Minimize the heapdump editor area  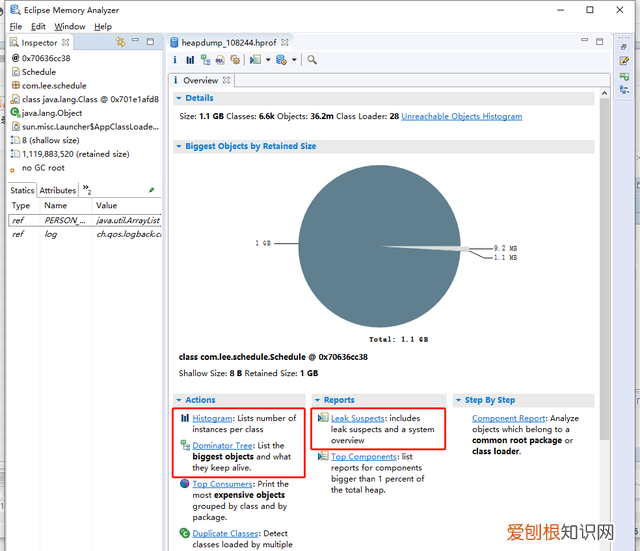point(584,40)
